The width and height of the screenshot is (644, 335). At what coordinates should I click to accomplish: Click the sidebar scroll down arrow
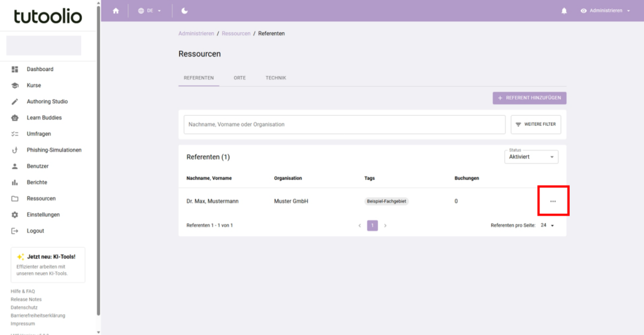98,332
